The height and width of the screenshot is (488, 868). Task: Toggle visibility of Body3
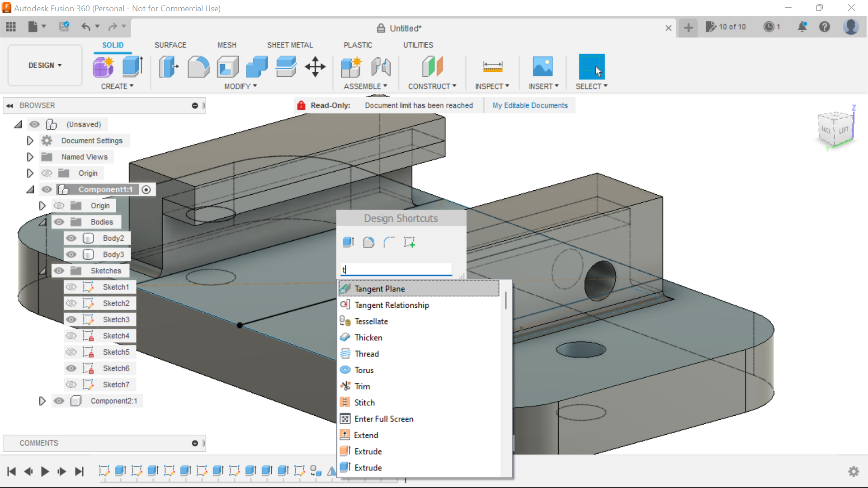[x=71, y=254]
